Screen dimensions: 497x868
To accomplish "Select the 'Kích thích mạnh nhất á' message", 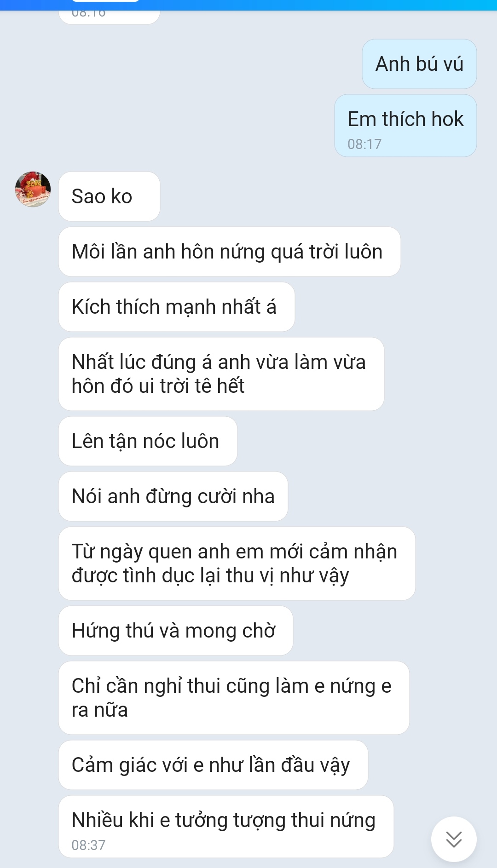I will pyautogui.click(x=177, y=307).
